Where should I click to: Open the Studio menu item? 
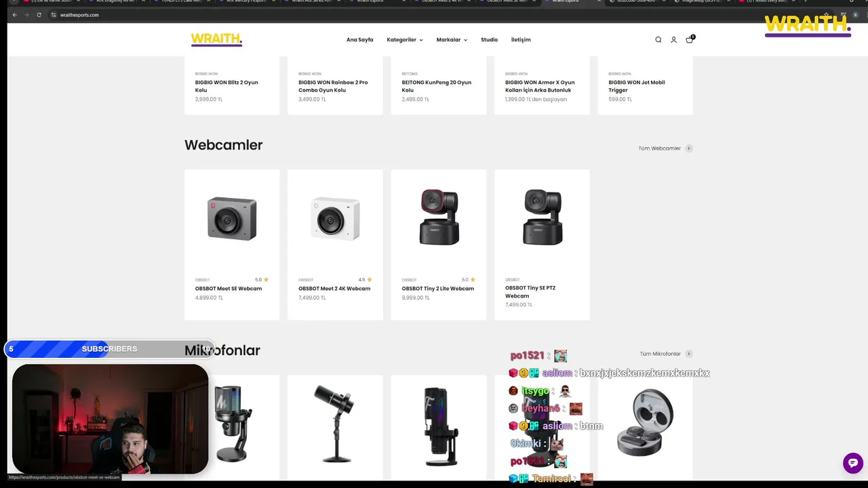[489, 40]
